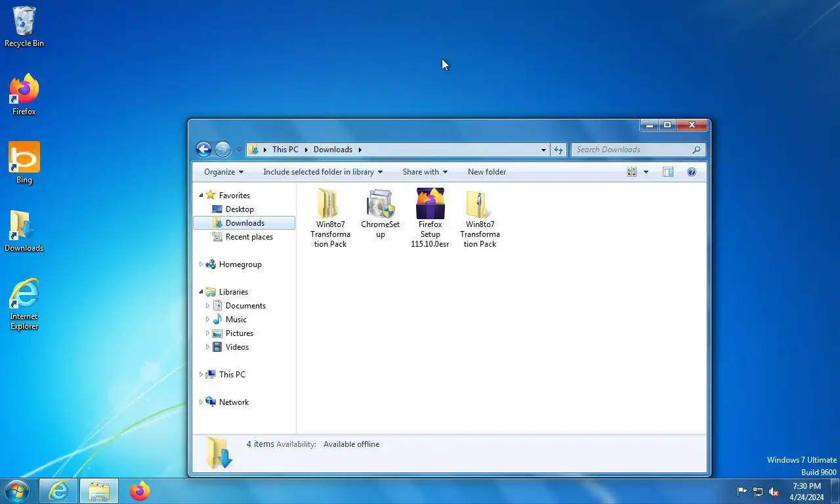Open the recent locations dropdown arrow
Screen dimensions: 840x504
[240, 150]
